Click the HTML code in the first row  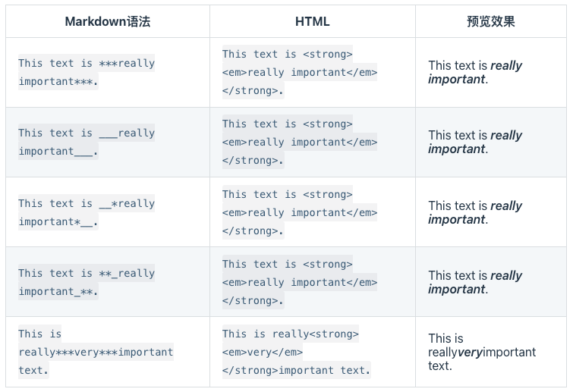tap(299, 72)
